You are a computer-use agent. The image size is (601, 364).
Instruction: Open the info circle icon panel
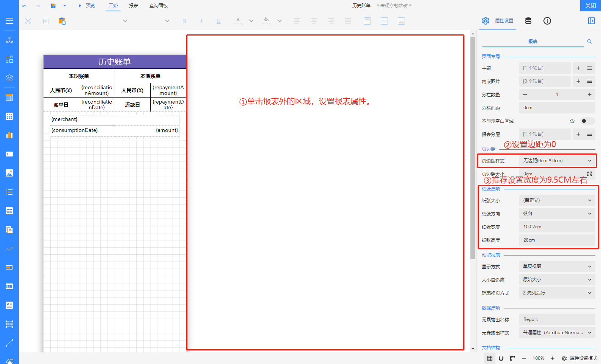pos(547,21)
